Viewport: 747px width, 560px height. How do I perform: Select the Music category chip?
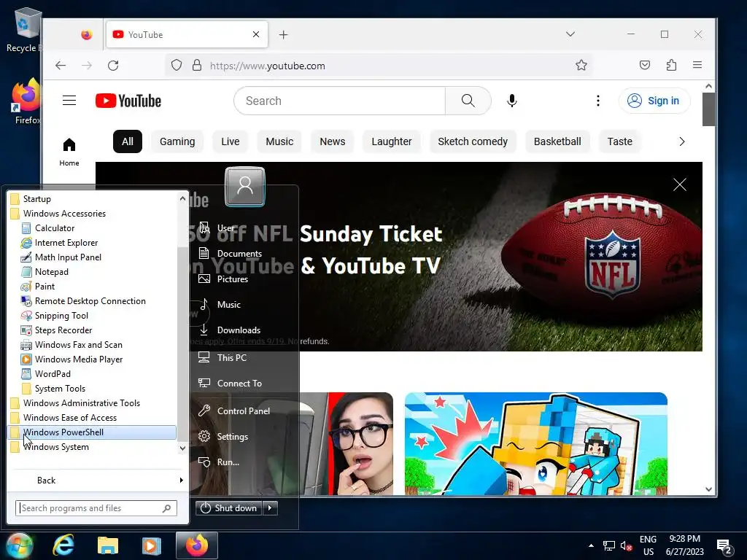[279, 141]
